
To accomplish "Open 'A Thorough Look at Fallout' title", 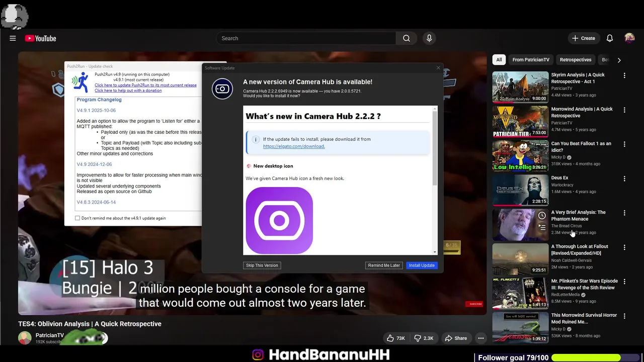I will [x=580, y=250].
